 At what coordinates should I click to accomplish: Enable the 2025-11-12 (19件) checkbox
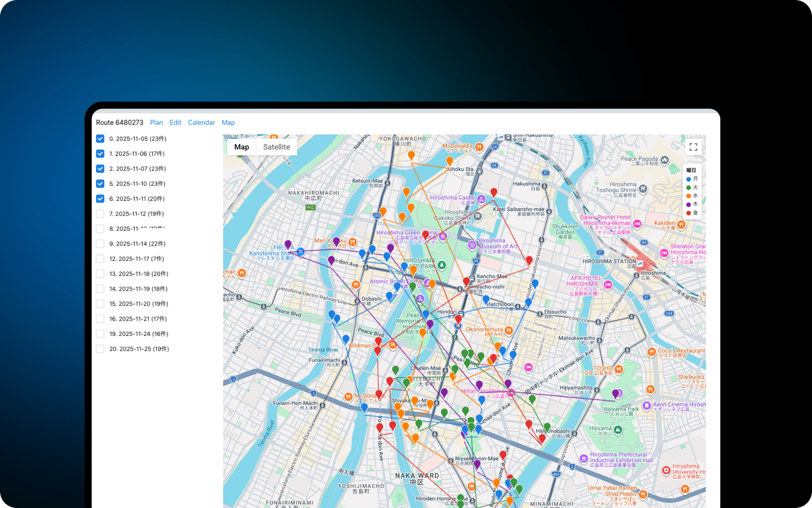(100, 214)
